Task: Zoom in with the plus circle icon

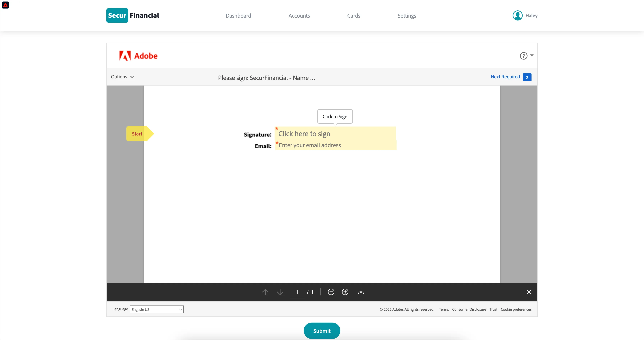Action: click(345, 292)
